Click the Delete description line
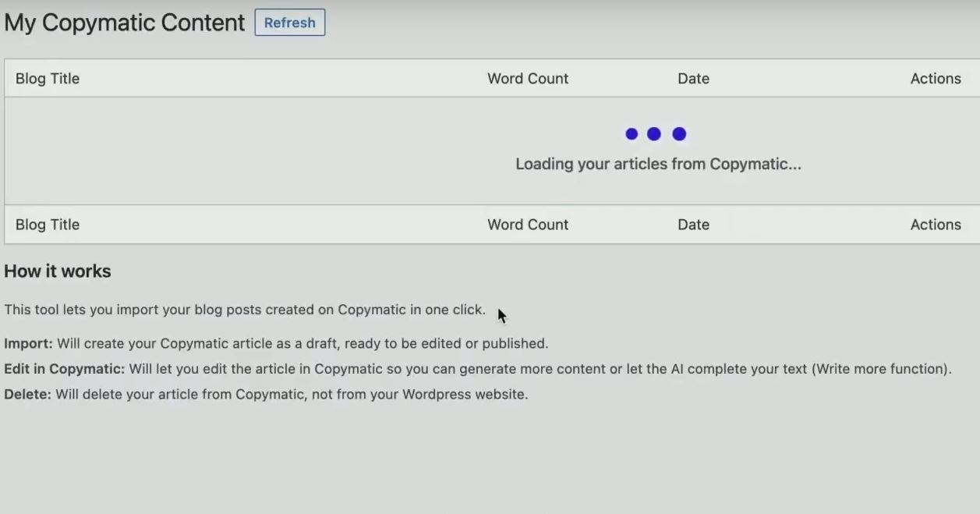Image resolution: width=980 pixels, height=514 pixels. 266,395
